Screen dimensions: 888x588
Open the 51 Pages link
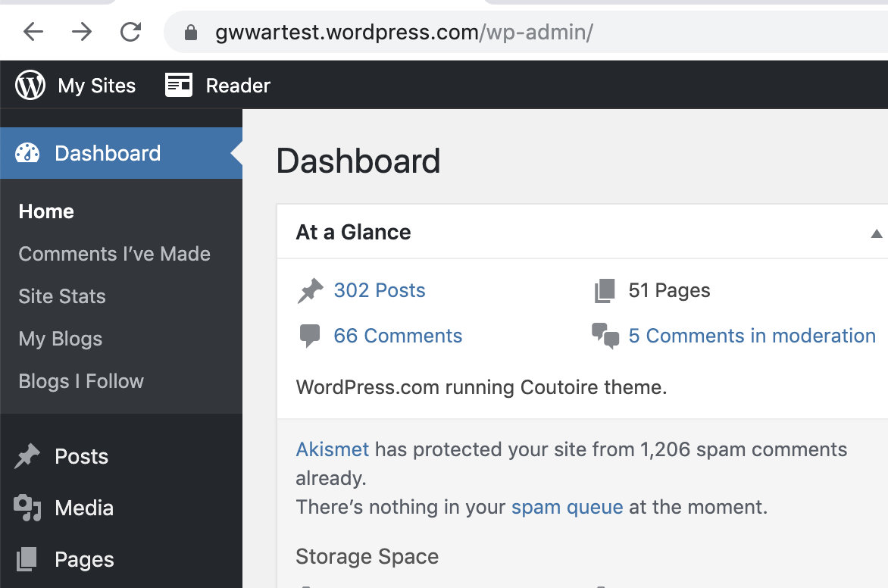[669, 290]
